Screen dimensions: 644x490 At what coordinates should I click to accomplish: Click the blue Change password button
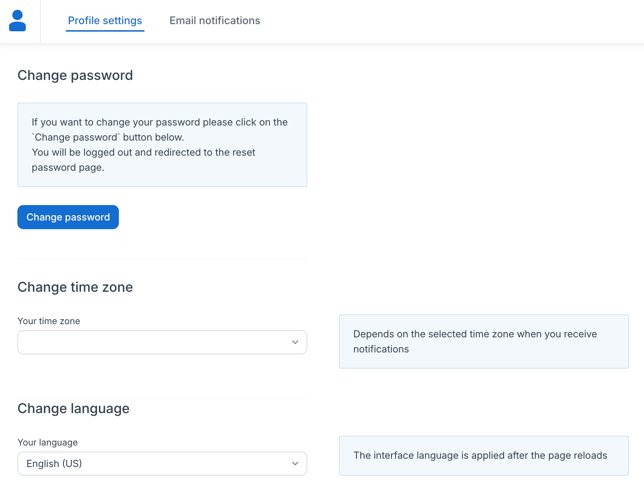tap(68, 217)
